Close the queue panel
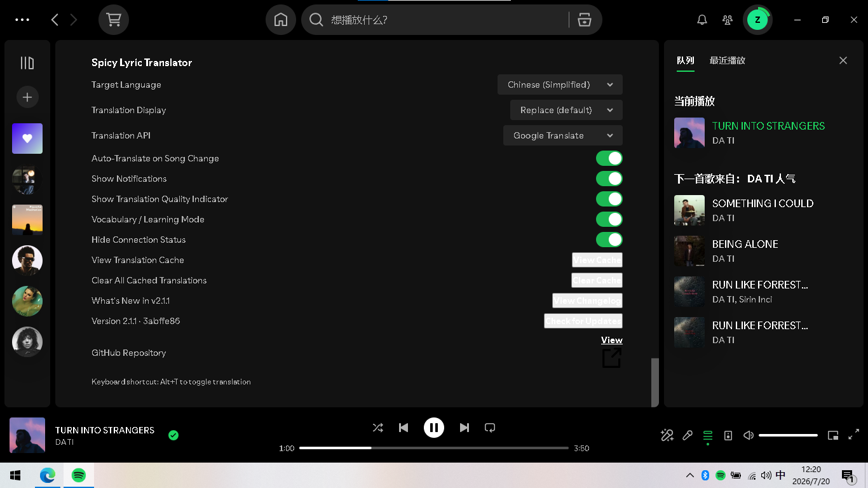This screenshot has height=488, width=868. tap(843, 60)
